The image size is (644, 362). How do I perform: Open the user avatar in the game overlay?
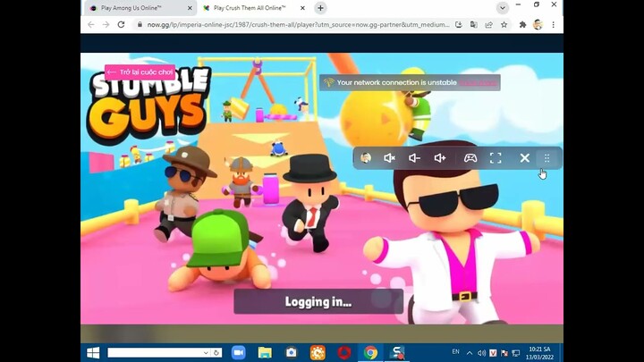[x=366, y=158]
